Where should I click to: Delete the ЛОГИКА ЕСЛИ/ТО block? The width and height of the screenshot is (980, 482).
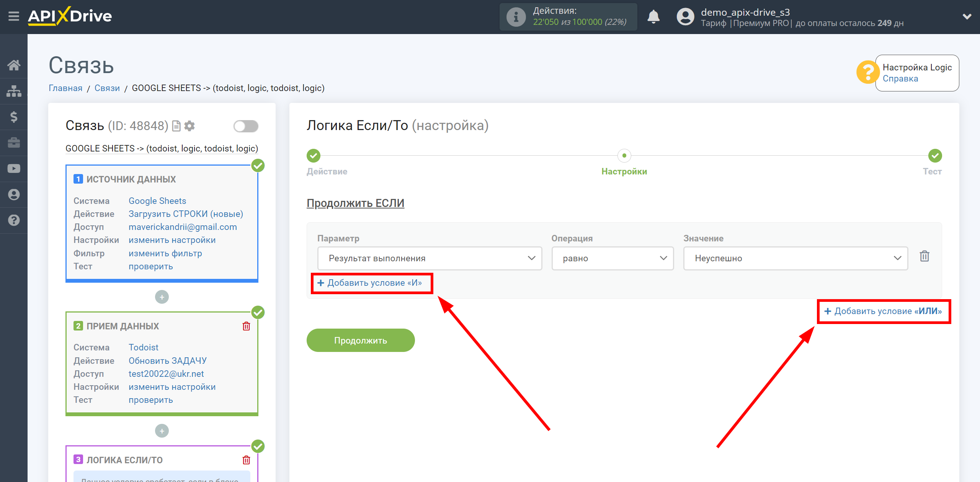pos(246,460)
